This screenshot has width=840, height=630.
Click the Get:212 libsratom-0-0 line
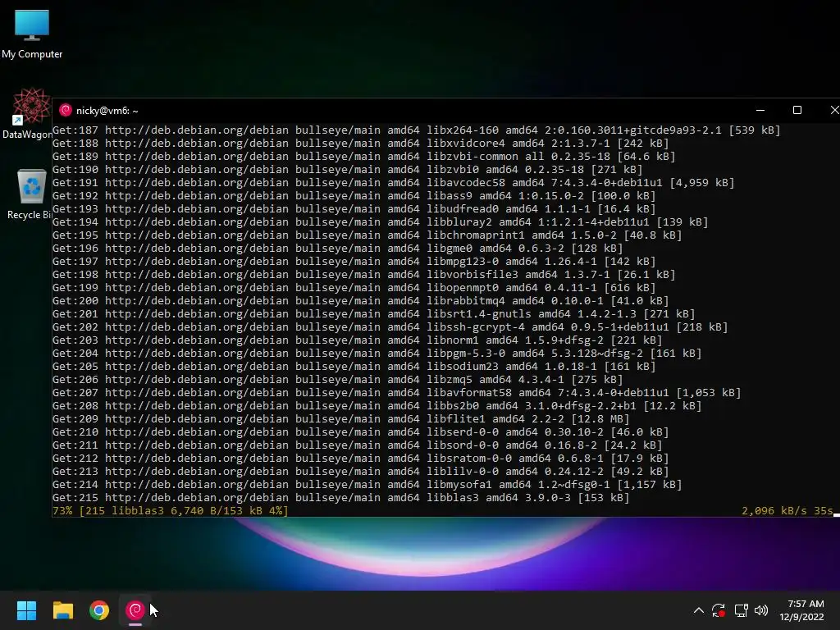[x=361, y=458]
